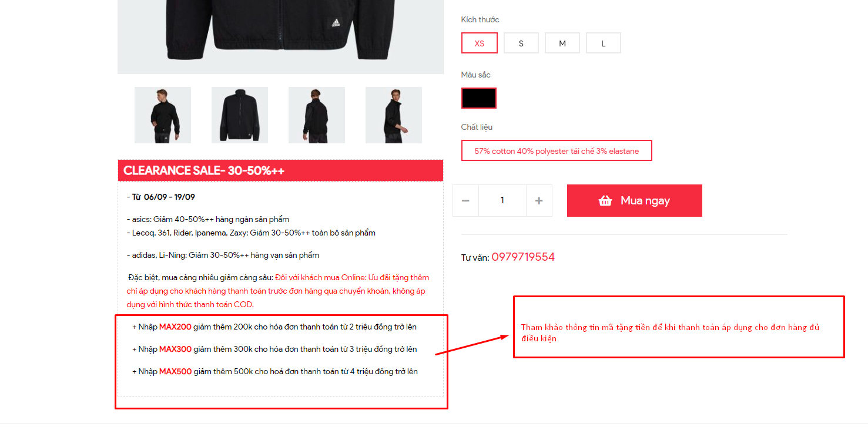View the second thumbnail of the jacket alone
Viewport: 868px width, 447px height.
(x=240, y=115)
